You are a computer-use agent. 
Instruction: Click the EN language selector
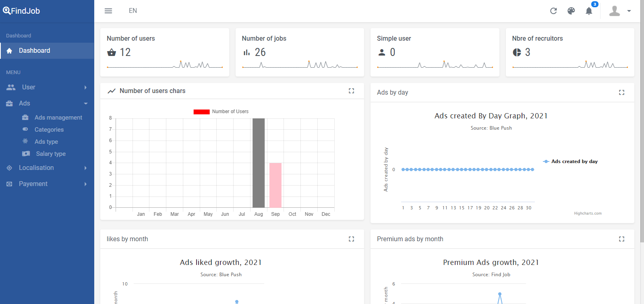tap(133, 11)
